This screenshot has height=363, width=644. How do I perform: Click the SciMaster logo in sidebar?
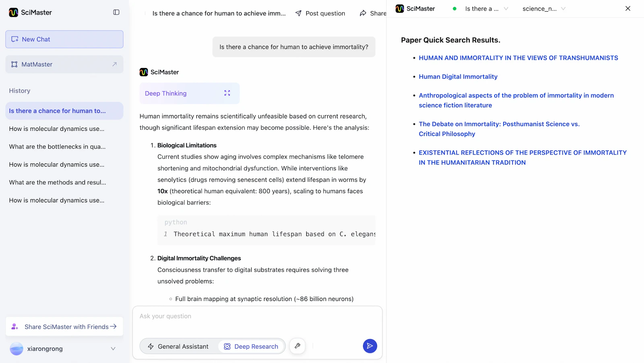(31, 12)
